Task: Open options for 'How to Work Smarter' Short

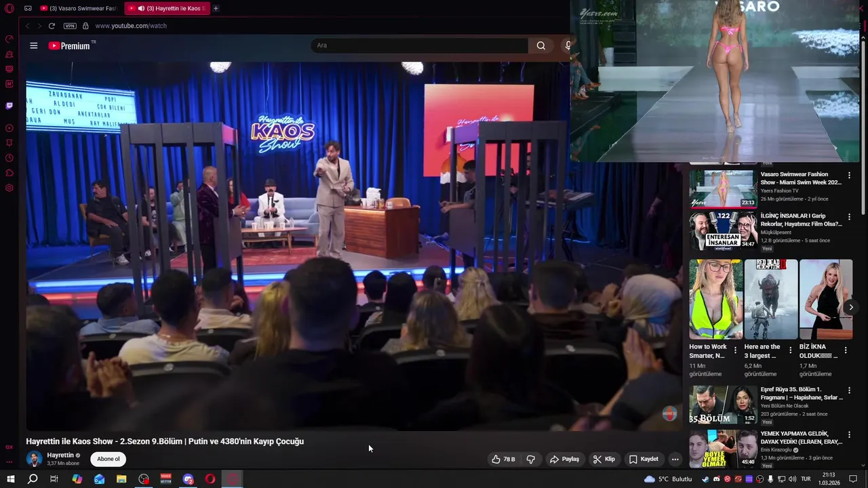Action: coord(735,350)
